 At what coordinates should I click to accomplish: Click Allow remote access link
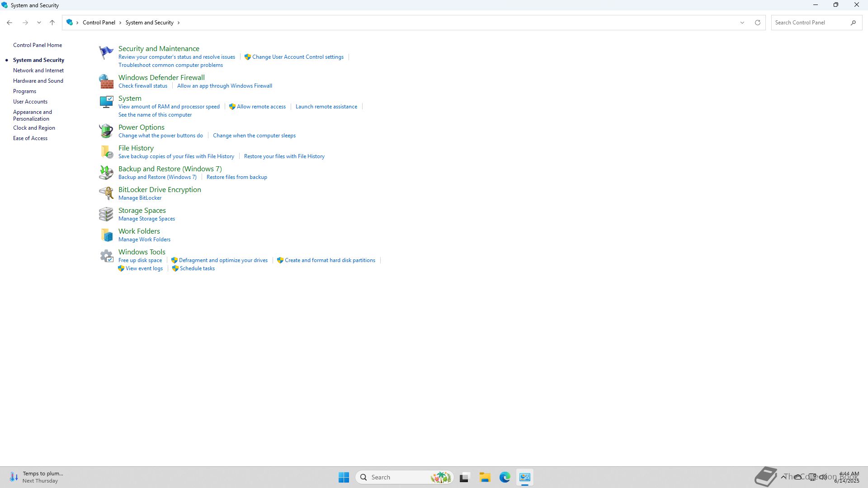tap(261, 107)
